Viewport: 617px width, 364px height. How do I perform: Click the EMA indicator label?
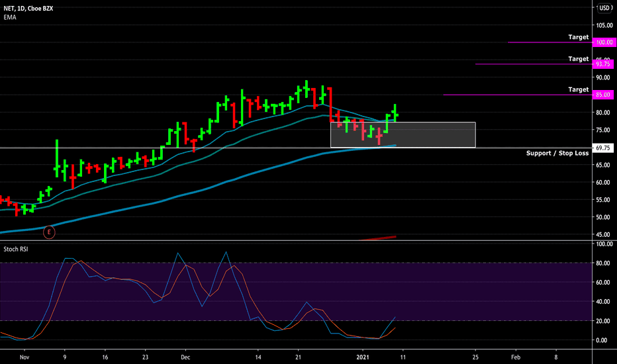point(10,17)
